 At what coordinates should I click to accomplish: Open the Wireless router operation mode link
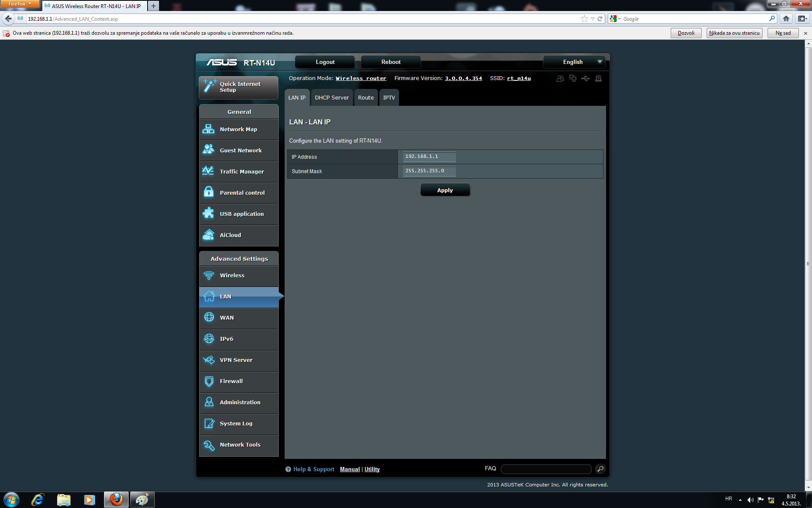[x=361, y=78]
